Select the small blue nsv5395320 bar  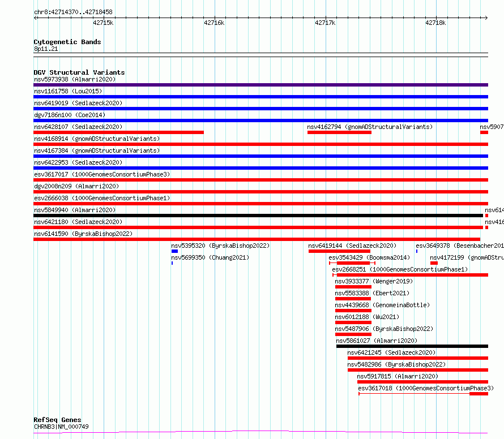pos(174,251)
